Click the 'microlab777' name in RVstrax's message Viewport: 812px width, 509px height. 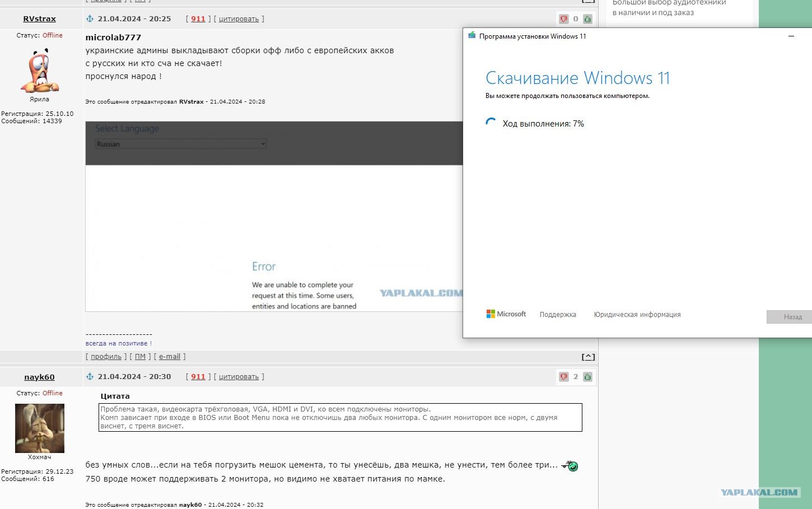click(113, 38)
